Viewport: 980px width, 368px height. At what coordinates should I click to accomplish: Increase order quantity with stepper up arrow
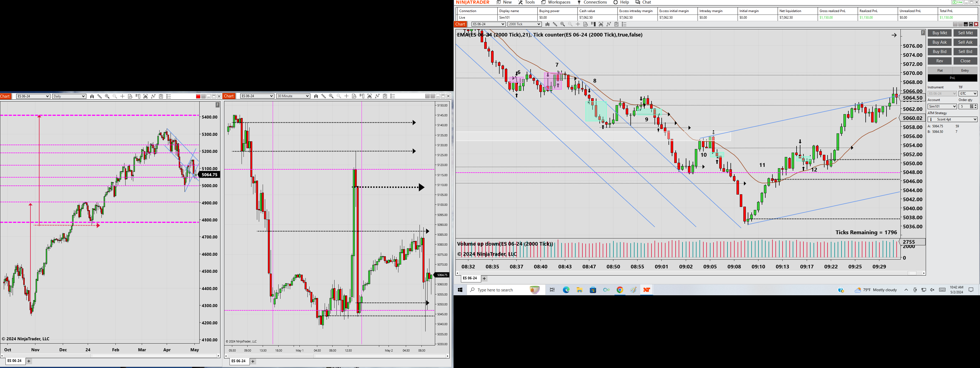(x=975, y=105)
